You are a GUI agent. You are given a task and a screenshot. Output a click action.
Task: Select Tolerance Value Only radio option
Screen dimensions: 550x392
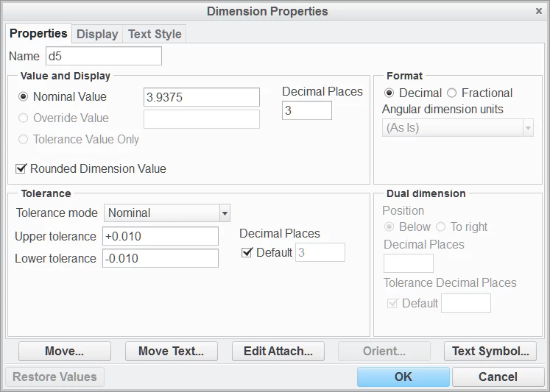(23, 140)
